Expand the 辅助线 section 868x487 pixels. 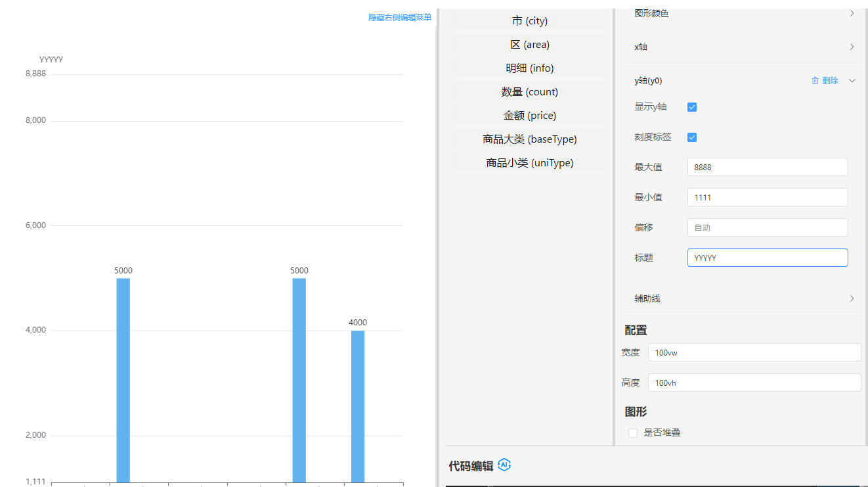pyautogui.click(x=852, y=298)
